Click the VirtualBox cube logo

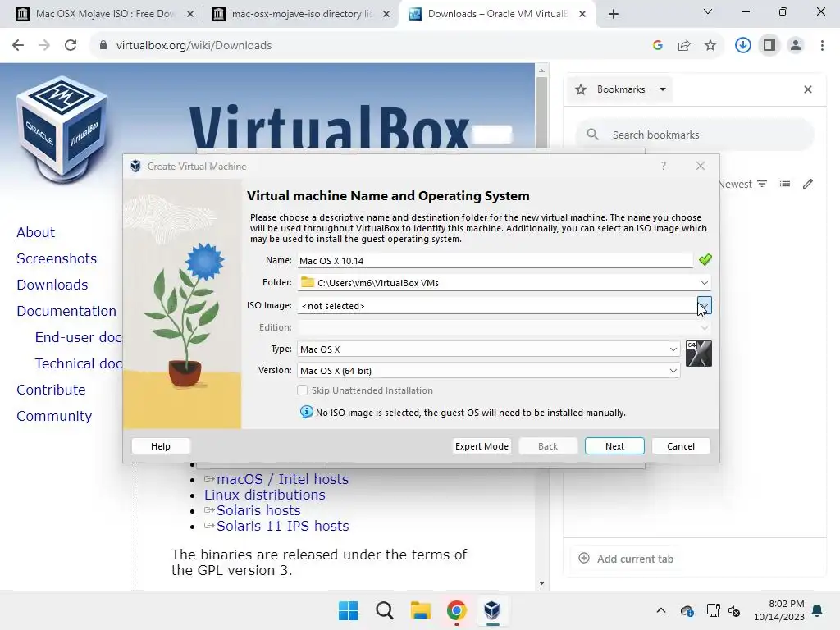point(62,129)
